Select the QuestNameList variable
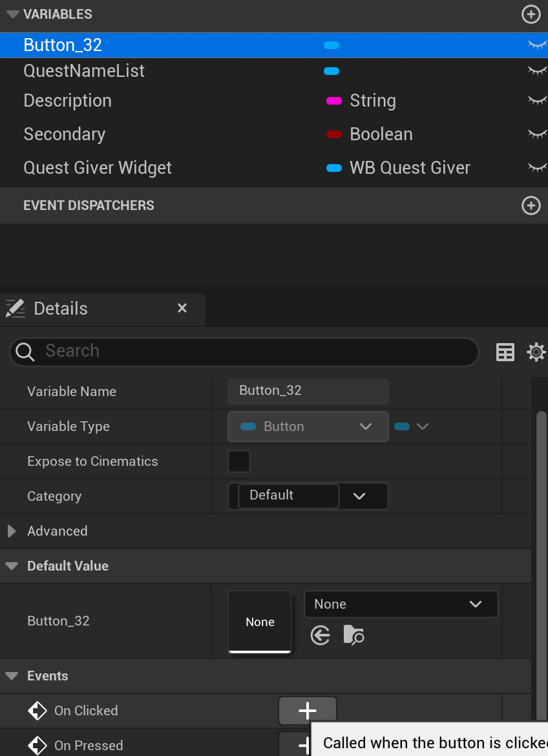The height and width of the screenshot is (756, 548). tap(84, 71)
